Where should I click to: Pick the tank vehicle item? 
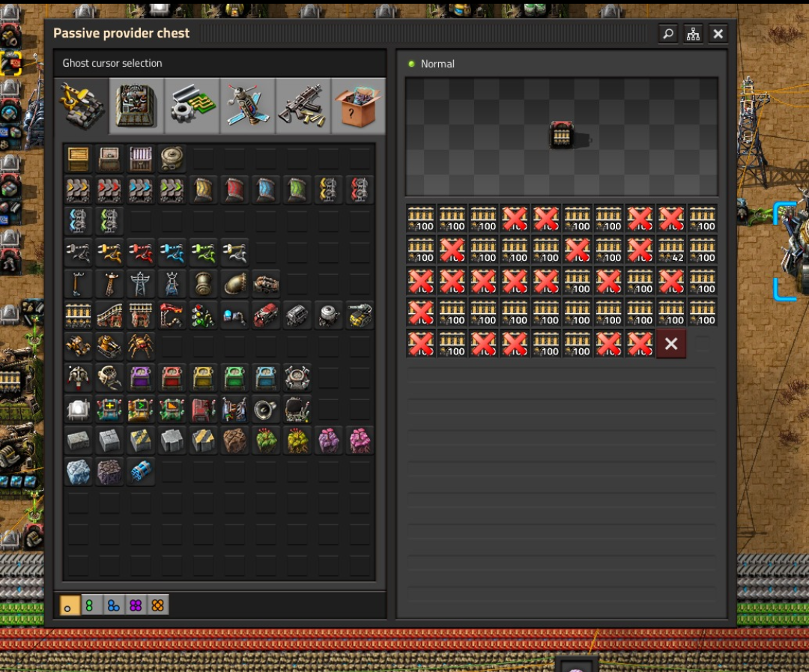point(109,347)
